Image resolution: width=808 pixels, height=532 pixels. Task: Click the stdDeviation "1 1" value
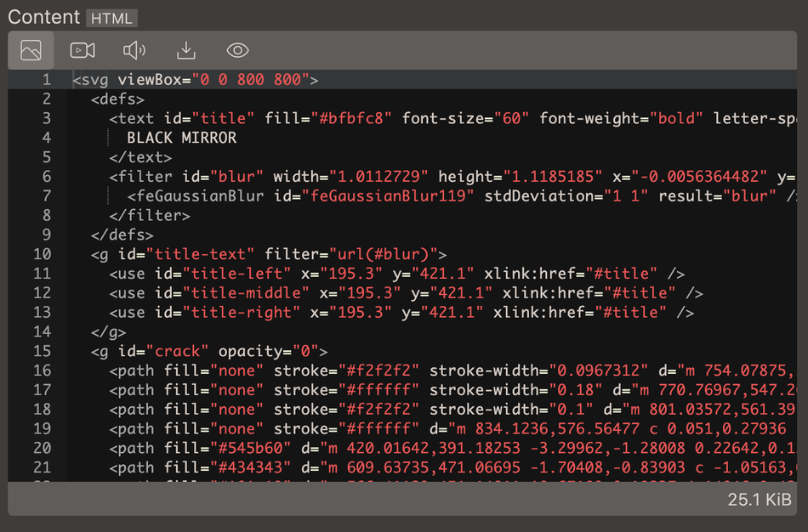click(626, 196)
